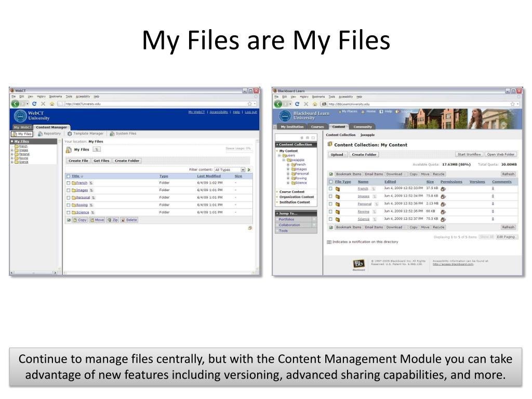The width and height of the screenshot is (532, 399).
Task: Click the Edit Paging button
Action: (506, 237)
